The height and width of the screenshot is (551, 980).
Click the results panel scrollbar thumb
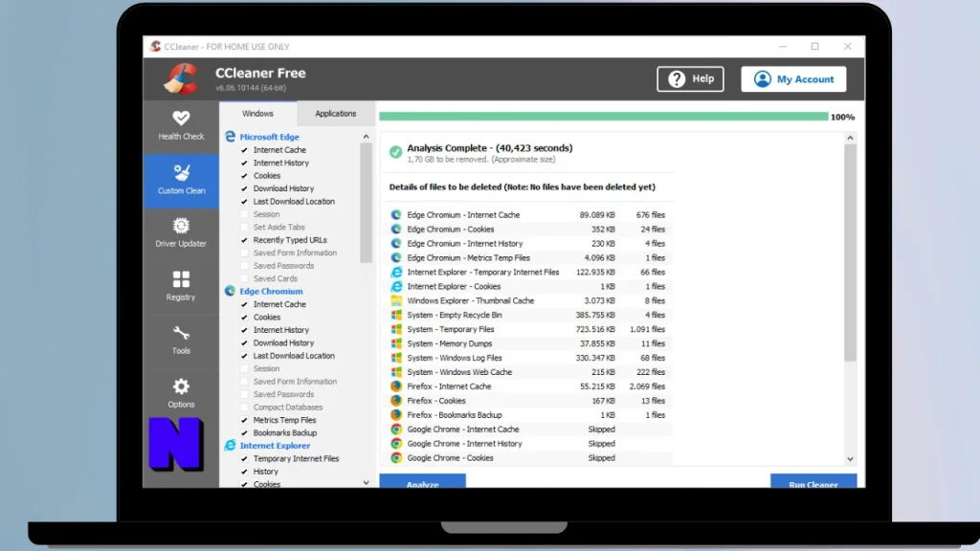(x=850, y=253)
